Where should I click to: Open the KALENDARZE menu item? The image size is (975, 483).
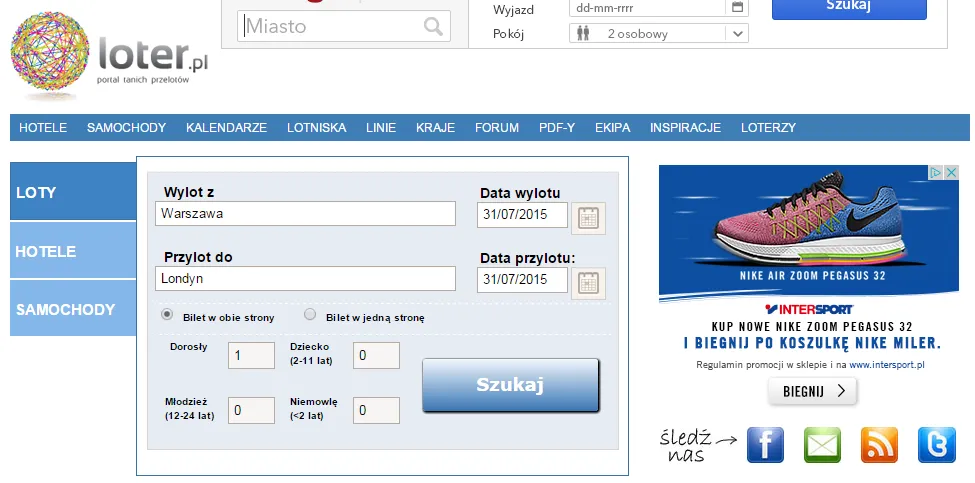click(x=226, y=127)
